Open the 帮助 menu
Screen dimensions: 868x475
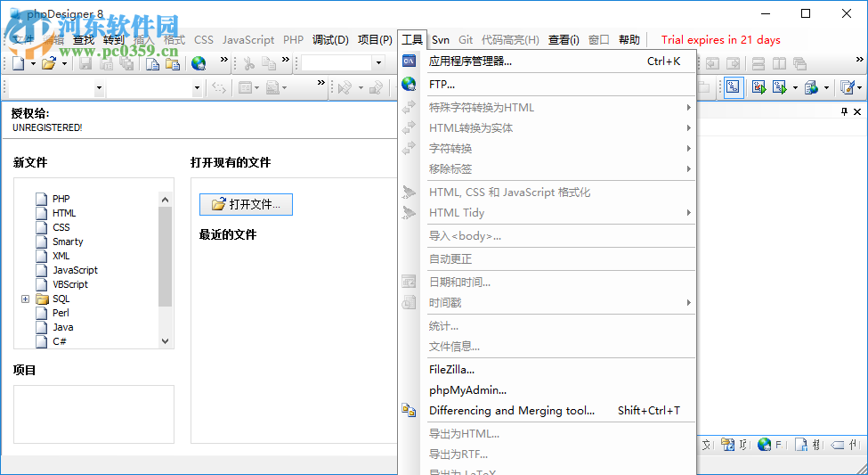click(x=629, y=40)
